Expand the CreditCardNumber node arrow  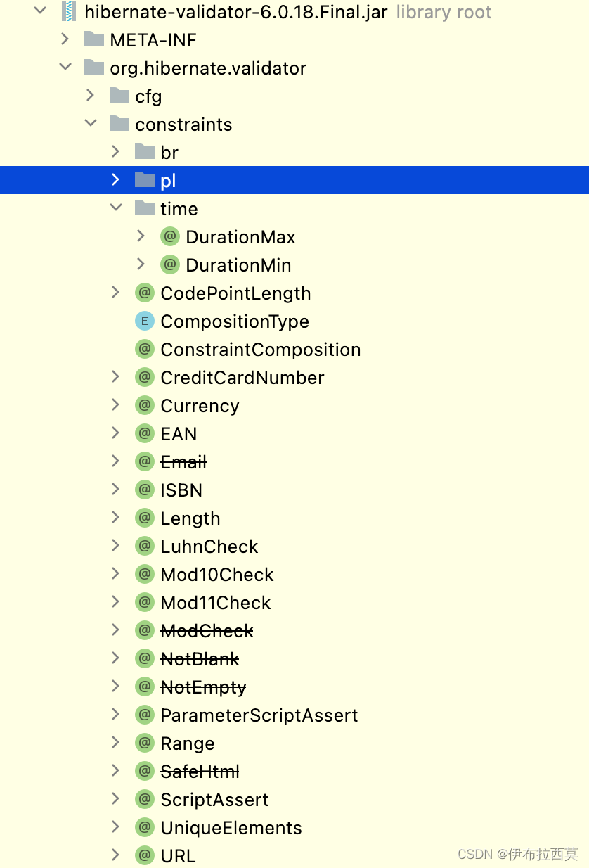pyautogui.click(x=116, y=376)
